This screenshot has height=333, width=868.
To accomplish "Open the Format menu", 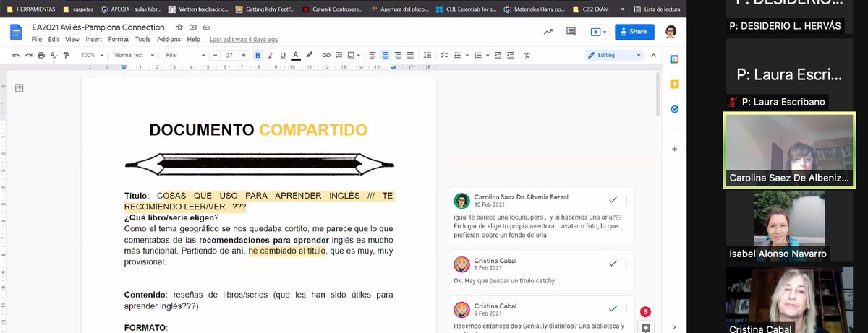I will point(119,39).
